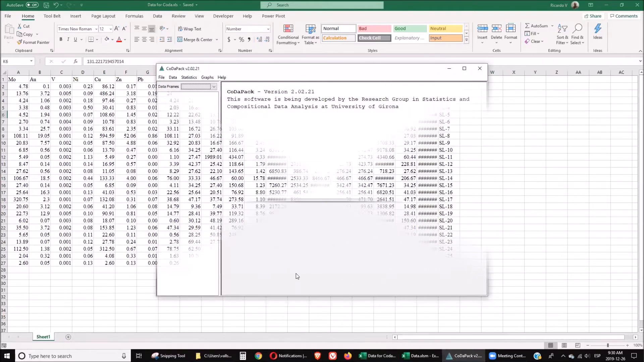Open the Font name dropdown
Screen dimensions: 644x362
[x=96, y=29]
